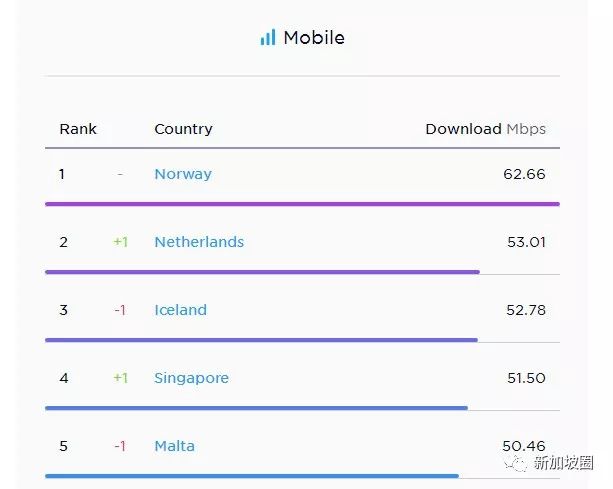Click the Rank column header

[78, 129]
